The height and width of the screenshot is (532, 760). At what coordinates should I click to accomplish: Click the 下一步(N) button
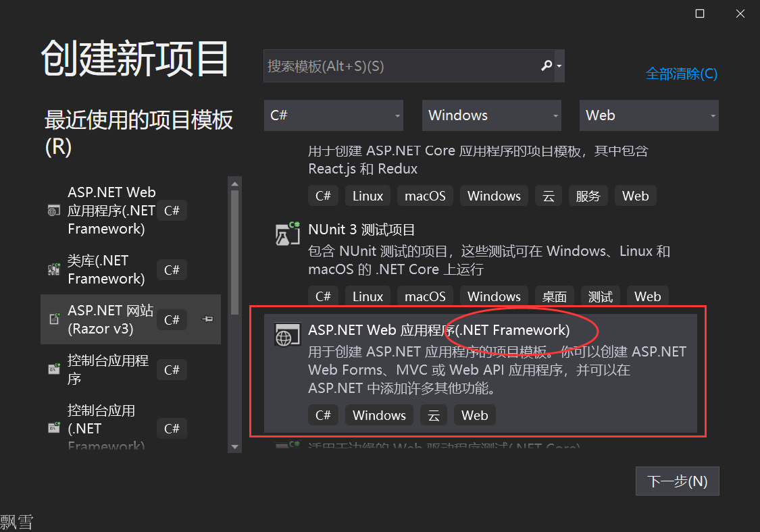(x=677, y=481)
